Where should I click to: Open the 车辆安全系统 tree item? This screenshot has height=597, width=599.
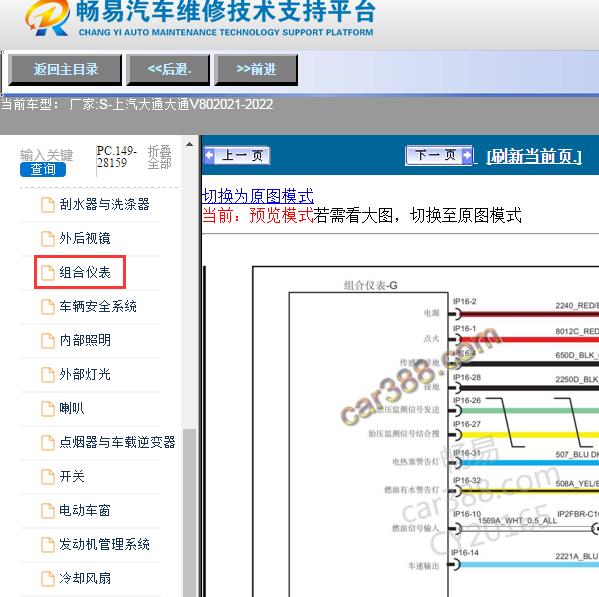98,306
